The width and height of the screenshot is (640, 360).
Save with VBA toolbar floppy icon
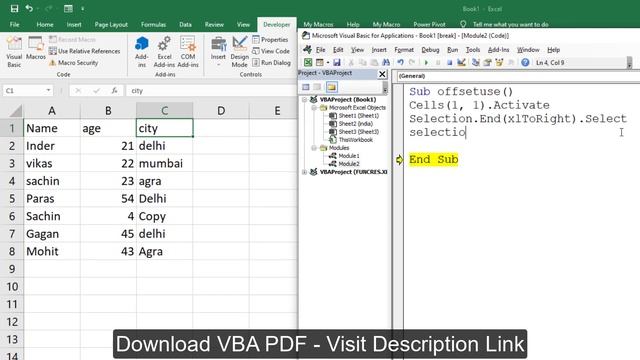point(336,62)
